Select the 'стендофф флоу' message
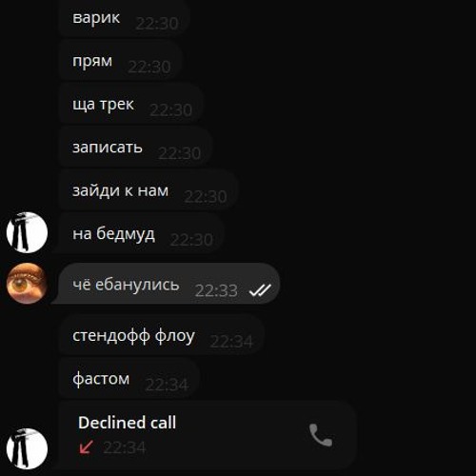Viewport: 476px width, 476px height. 162,335
